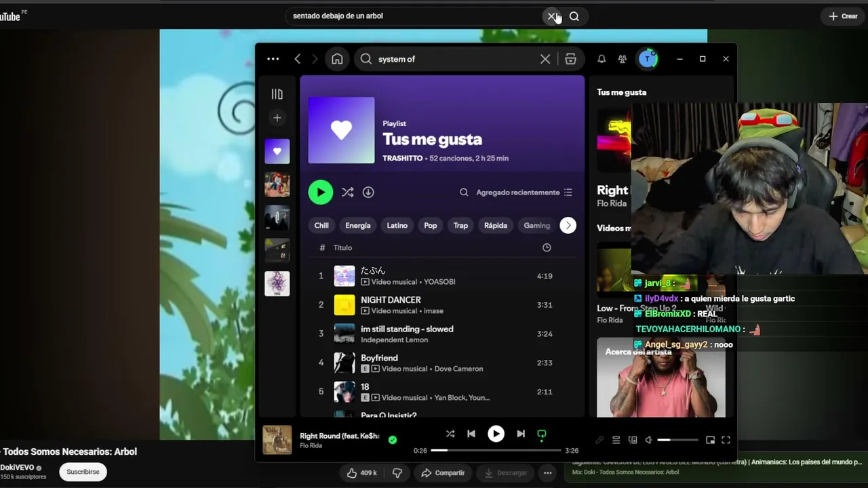
Task: Filter songs by Pop
Action: pos(431,226)
